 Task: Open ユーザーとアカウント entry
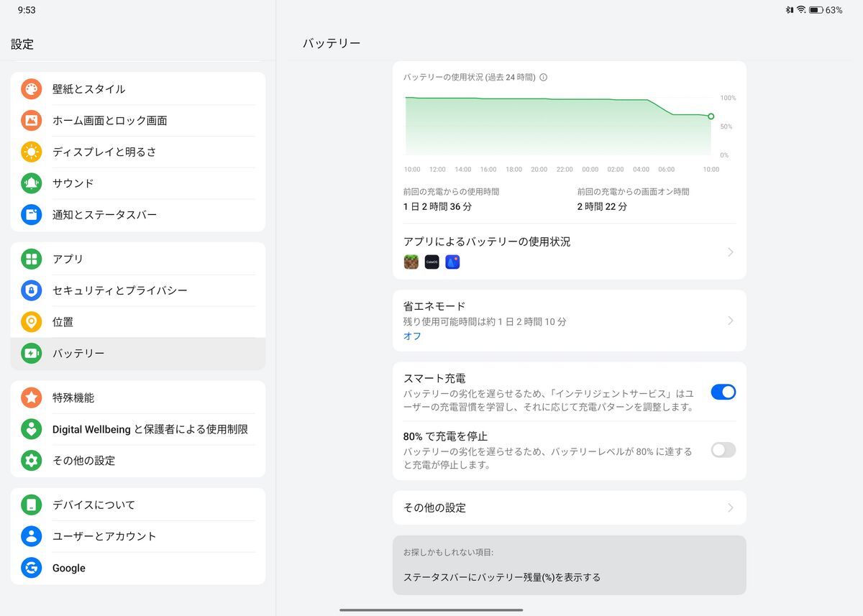tap(138, 536)
